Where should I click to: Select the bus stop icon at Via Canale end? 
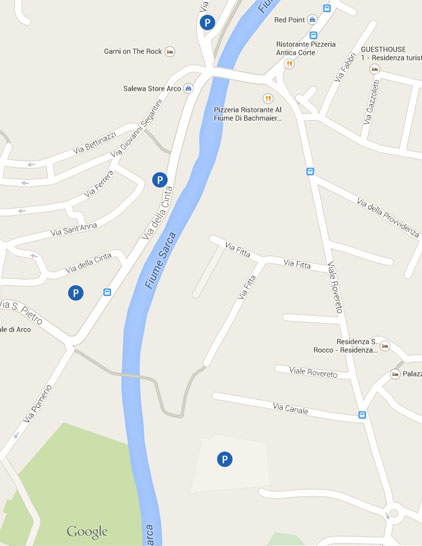tap(362, 415)
